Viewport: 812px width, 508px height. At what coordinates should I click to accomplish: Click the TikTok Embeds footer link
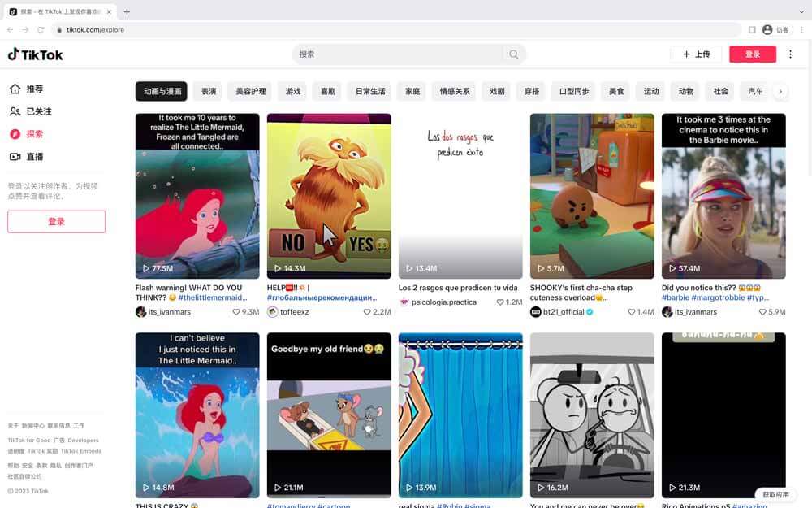[x=80, y=451]
